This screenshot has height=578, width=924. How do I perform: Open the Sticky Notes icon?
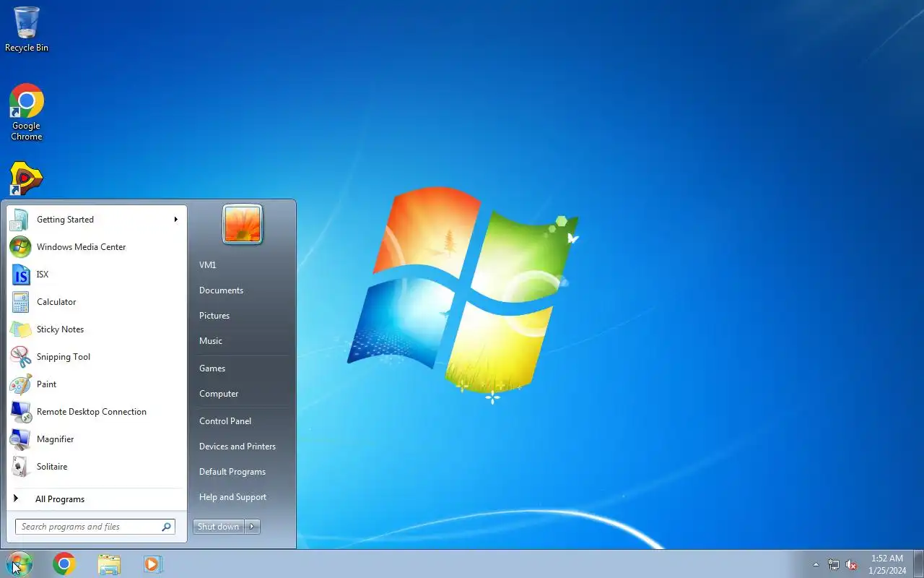[20, 329]
